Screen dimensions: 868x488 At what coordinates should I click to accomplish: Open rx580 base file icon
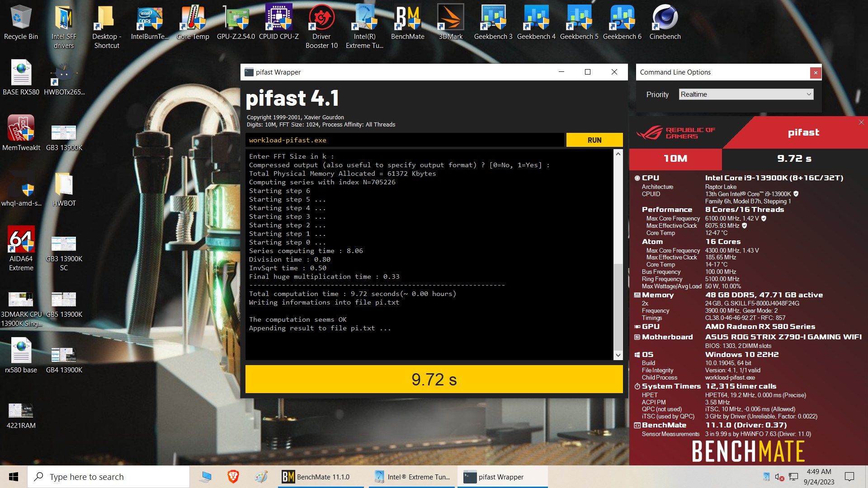coord(21,356)
